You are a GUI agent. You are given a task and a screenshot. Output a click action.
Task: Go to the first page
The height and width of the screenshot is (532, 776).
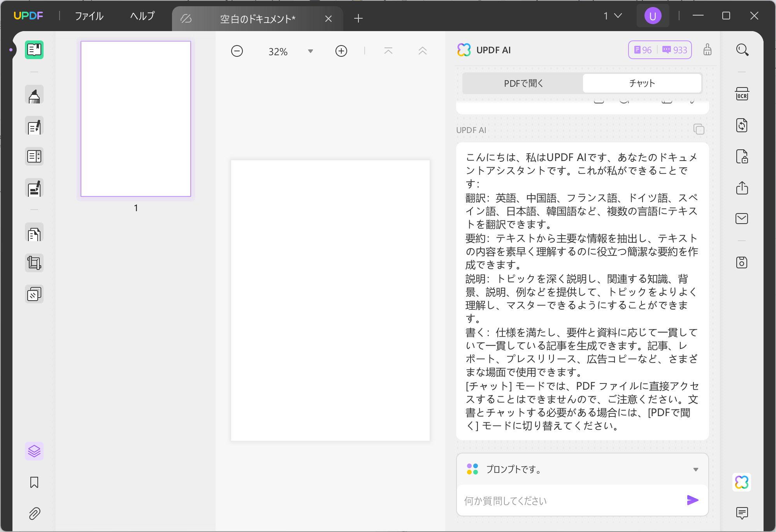click(388, 51)
